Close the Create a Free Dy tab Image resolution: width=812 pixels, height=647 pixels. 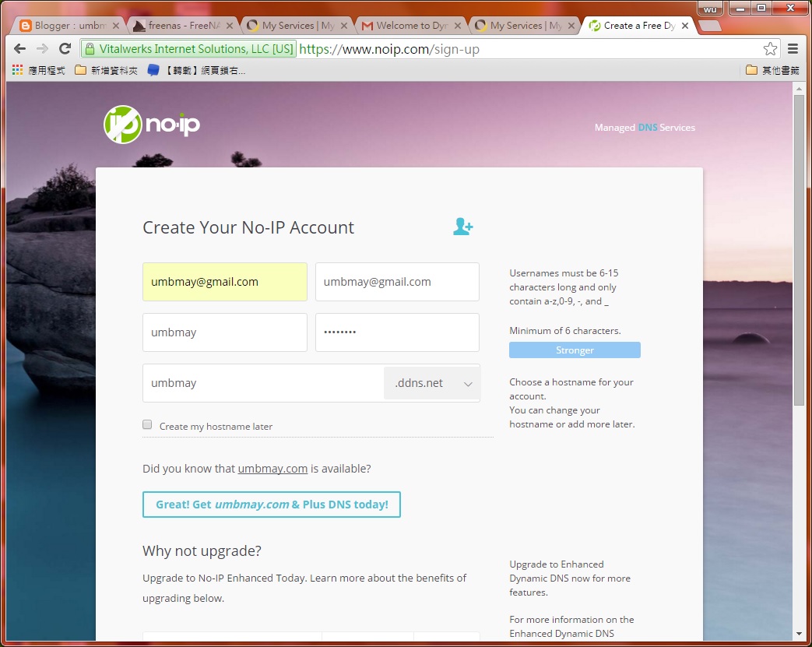(685, 26)
